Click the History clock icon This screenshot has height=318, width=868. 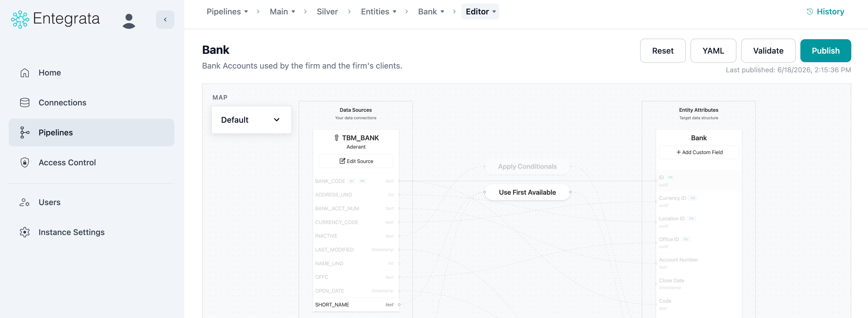[x=809, y=12]
